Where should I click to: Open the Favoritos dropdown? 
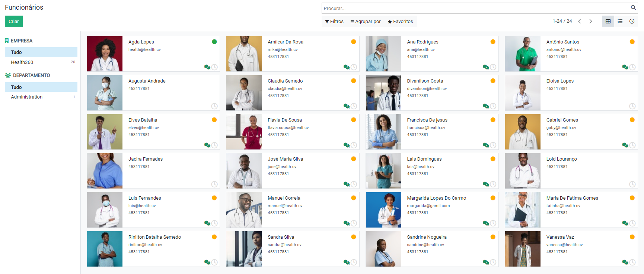pyautogui.click(x=400, y=22)
